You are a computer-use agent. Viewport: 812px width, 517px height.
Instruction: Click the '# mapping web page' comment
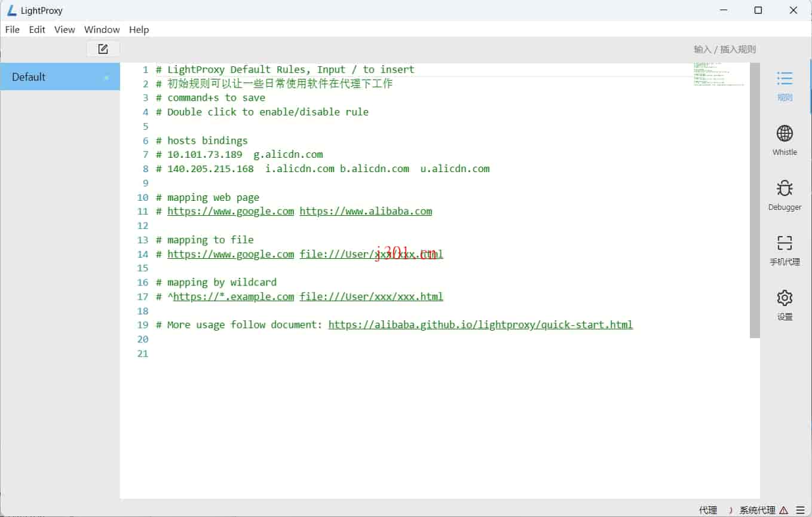tap(207, 197)
